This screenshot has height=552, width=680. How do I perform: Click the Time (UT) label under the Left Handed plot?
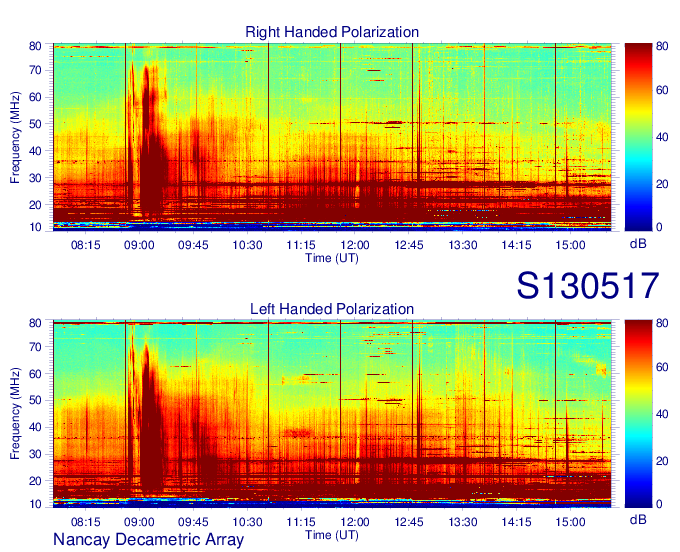[332, 535]
